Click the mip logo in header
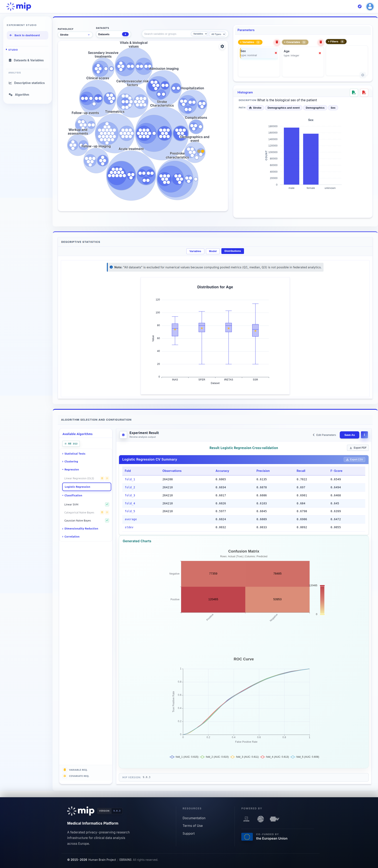This screenshot has width=378, height=868. tap(19, 6)
